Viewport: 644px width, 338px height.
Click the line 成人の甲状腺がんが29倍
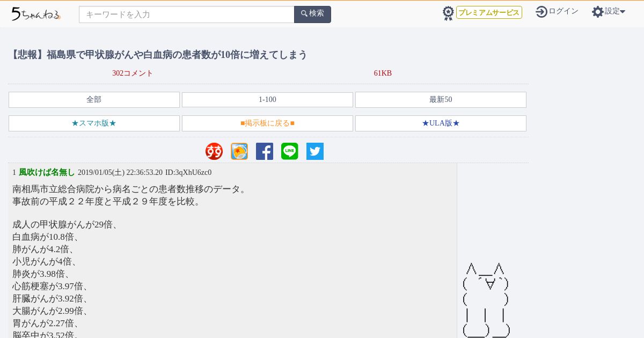[x=65, y=225]
